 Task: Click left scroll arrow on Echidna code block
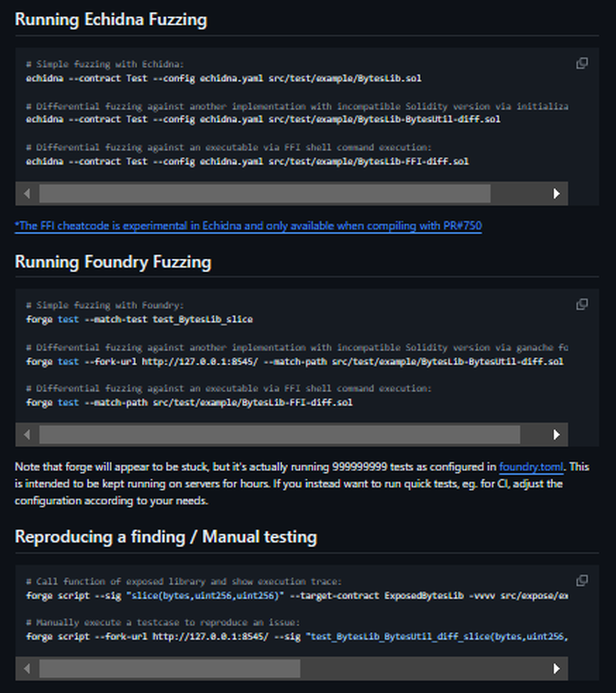click(x=27, y=193)
